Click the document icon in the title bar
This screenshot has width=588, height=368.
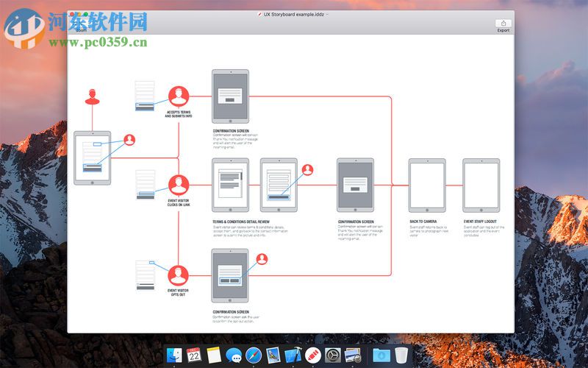point(259,14)
